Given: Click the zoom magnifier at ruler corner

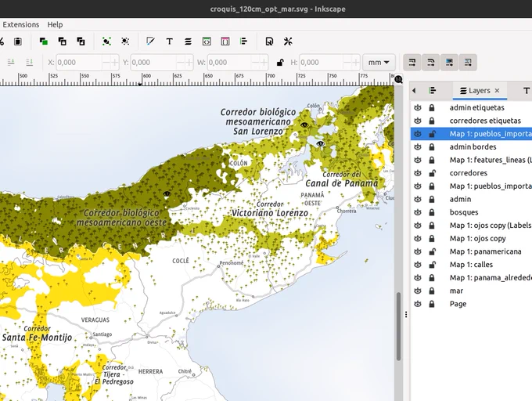Looking at the screenshot, I should 398,79.
